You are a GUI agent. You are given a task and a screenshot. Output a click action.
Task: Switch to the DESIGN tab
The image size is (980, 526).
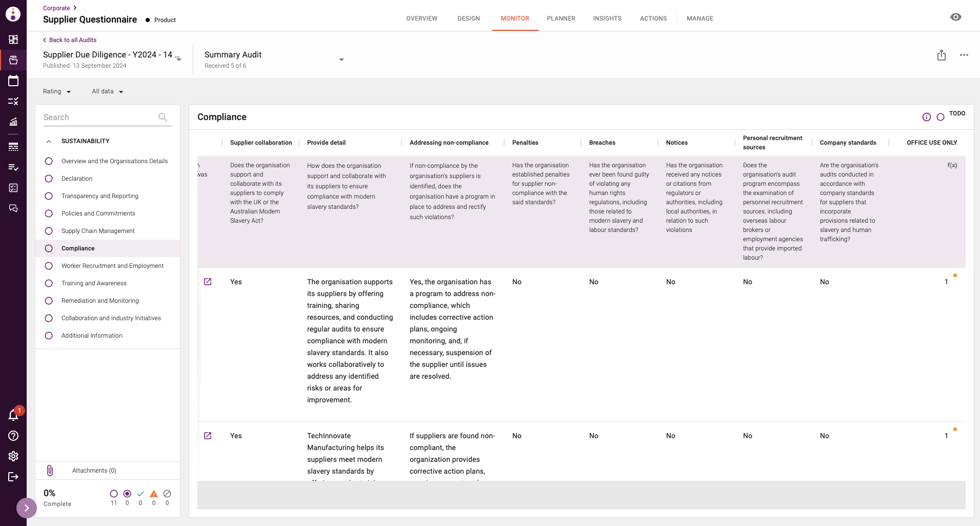coord(469,18)
